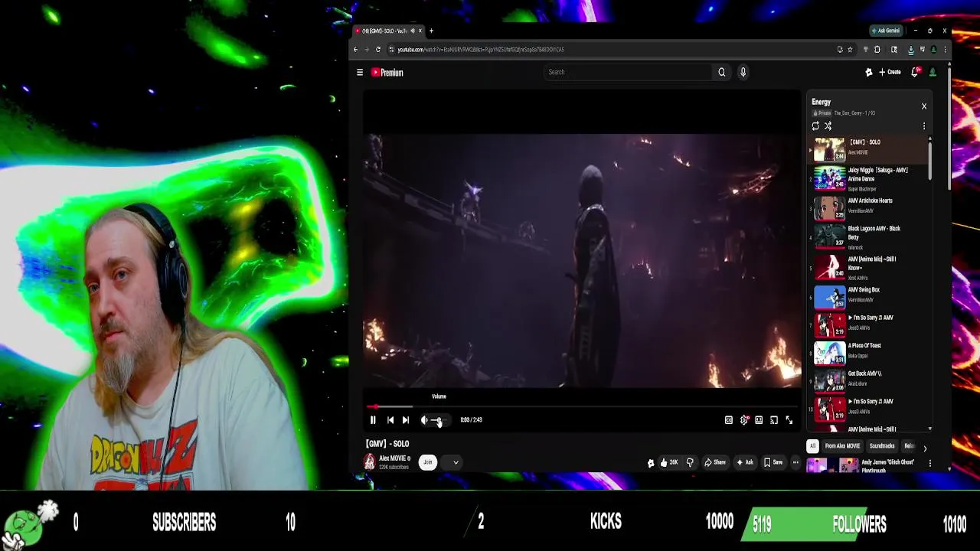
Task: Click the Create button in YouTube header
Action: [x=890, y=72]
